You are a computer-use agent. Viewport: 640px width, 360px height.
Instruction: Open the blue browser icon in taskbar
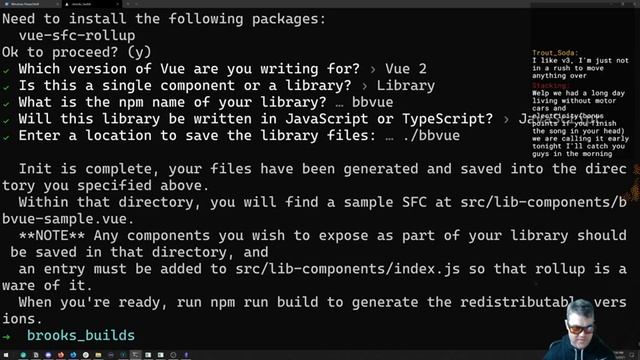(73, 355)
